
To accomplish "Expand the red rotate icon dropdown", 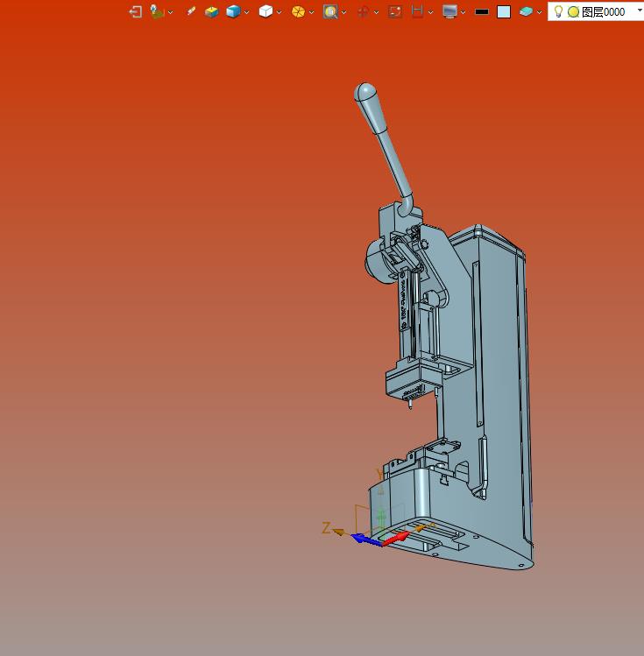I will [376, 12].
